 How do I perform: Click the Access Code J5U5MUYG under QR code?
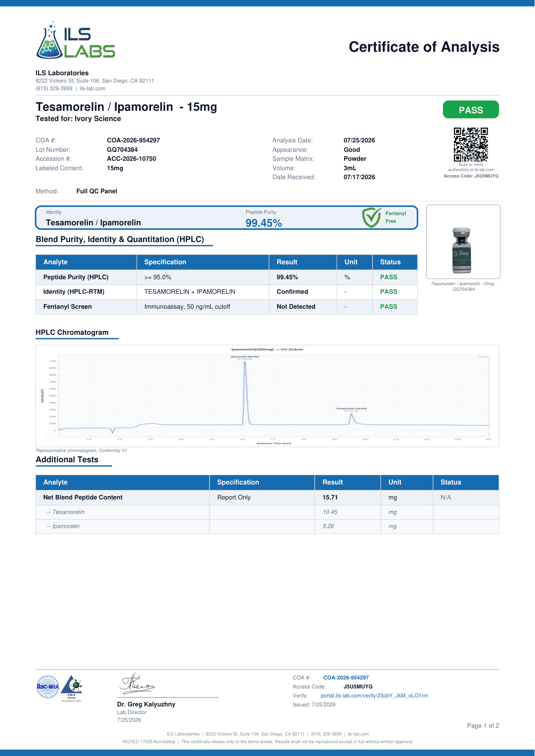point(471,176)
